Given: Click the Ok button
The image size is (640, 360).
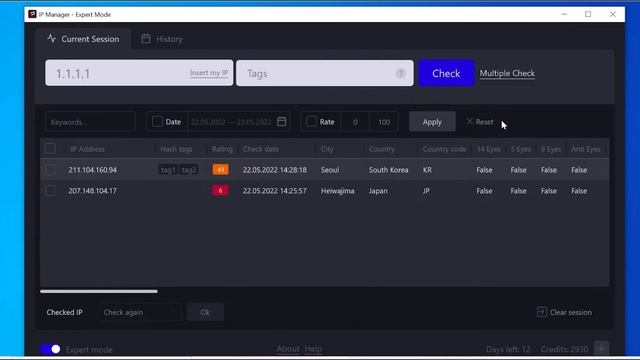Looking at the screenshot, I should point(205,312).
